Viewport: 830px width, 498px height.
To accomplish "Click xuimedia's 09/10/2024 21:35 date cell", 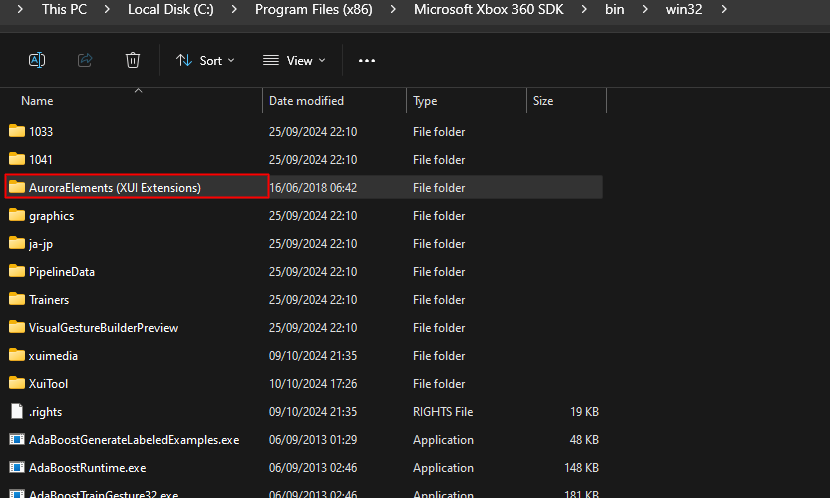I will point(313,356).
